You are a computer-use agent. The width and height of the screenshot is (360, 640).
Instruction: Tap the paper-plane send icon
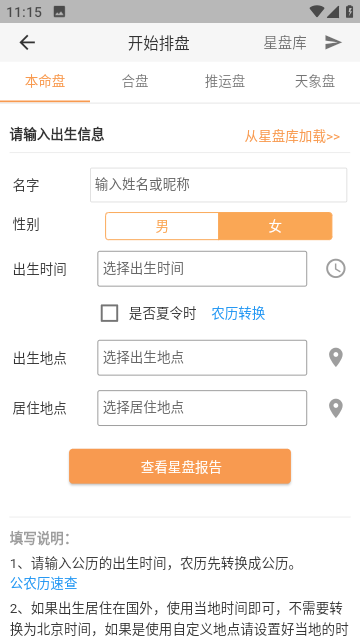[x=333, y=42]
